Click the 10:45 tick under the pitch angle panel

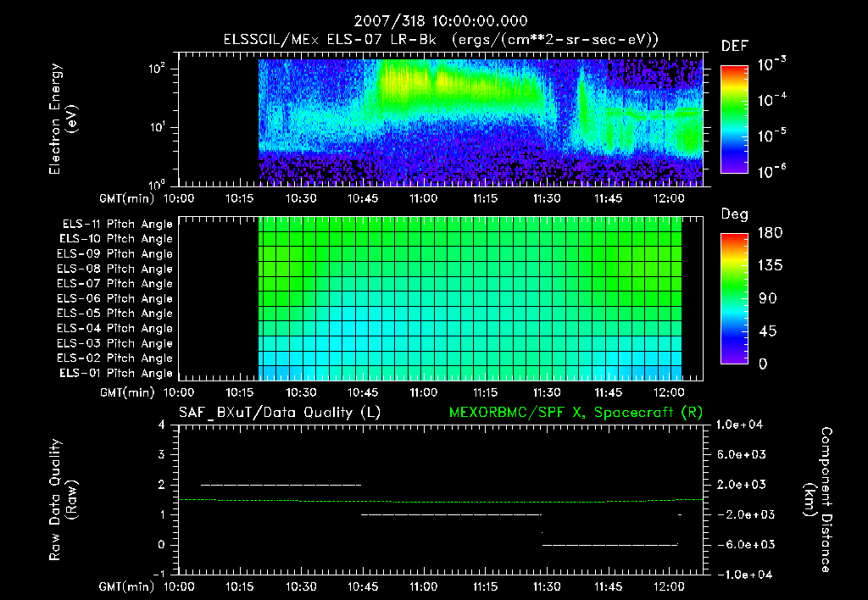363,393
